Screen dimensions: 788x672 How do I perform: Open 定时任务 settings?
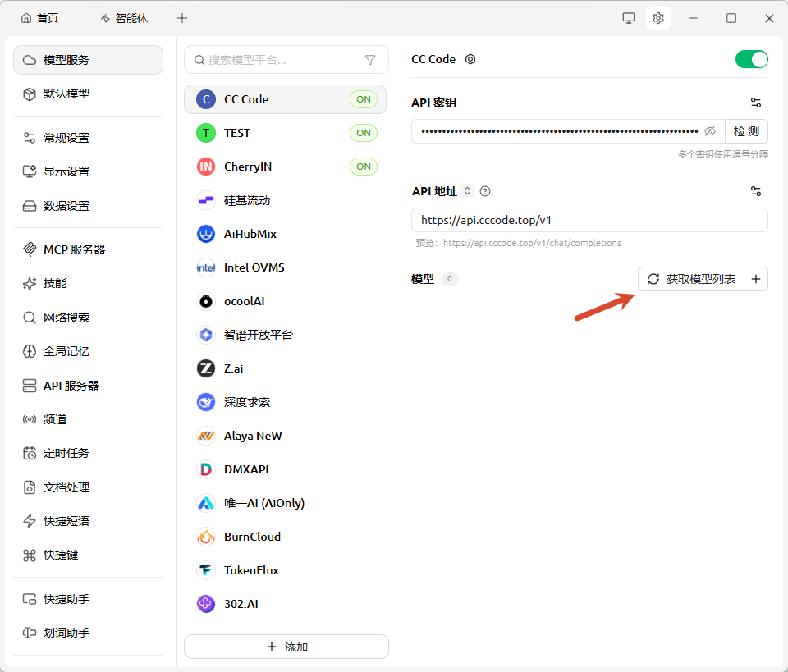pyautogui.click(x=88, y=453)
